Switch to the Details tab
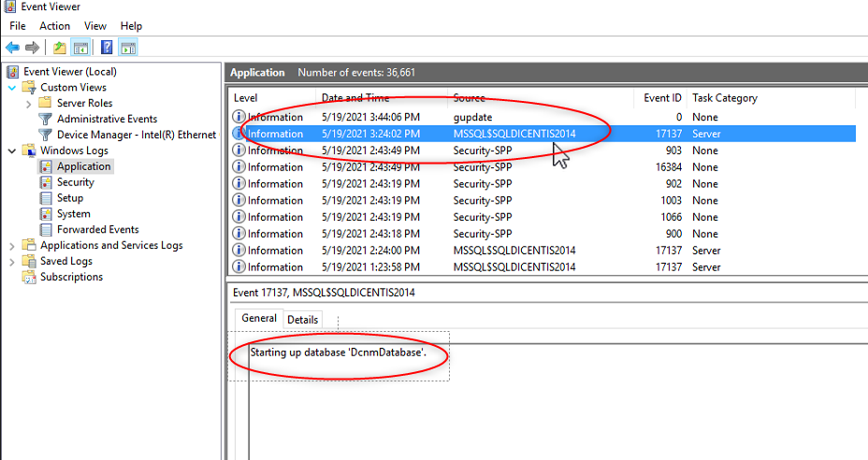This screenshot has height=460, width=868. (302, 319)
